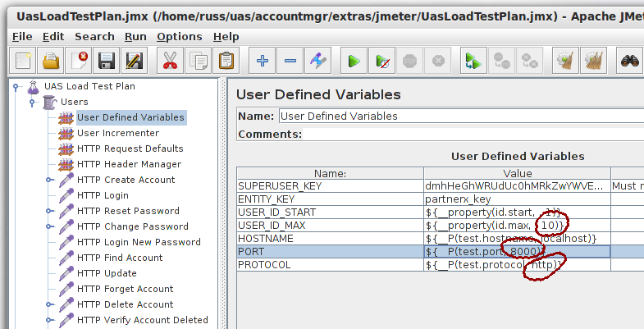Screen dimensions: 644x329
Task: Collapse all nodes with minus icon
Action: (x=290, y=61)
